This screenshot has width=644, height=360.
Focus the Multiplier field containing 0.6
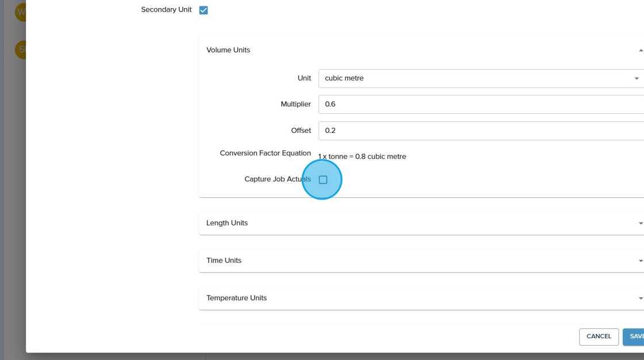477,105
